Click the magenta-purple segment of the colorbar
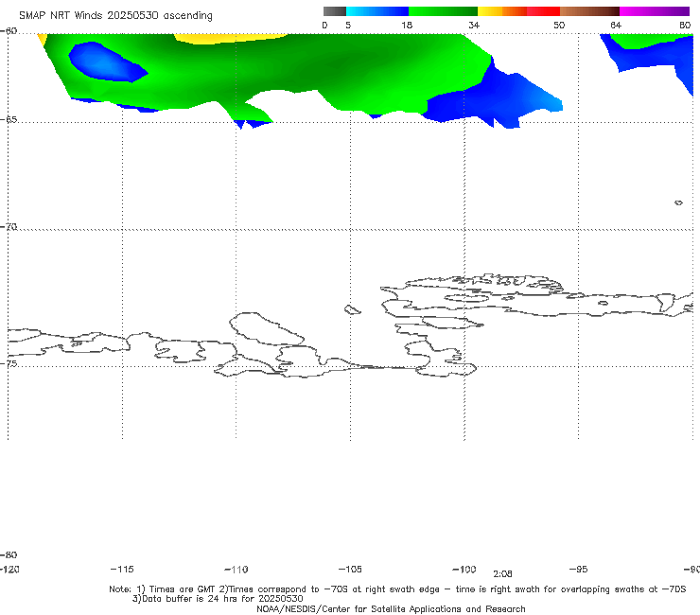Image resolution: width=700 pixels, height=615 pixels. [655, 11]
